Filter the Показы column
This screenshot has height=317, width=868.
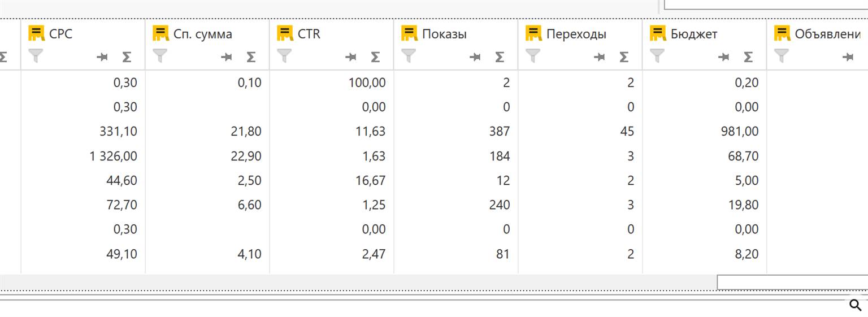[409, 56]
